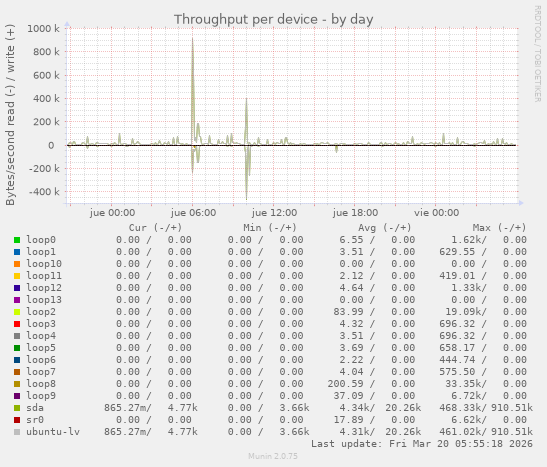Click the y-axis title 'Bytes/second read (-) / write (+)'

coord(10,115)
